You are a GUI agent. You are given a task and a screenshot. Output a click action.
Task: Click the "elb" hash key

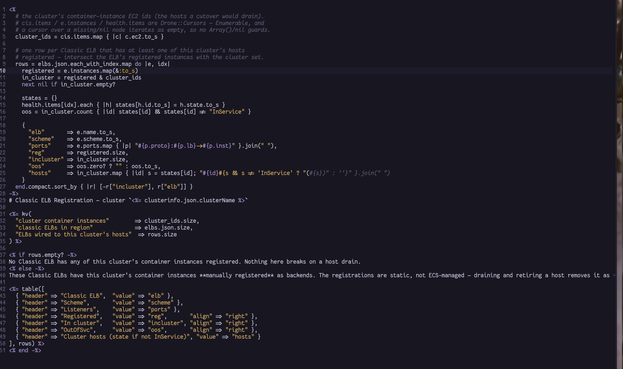click(x=36, y=132)
